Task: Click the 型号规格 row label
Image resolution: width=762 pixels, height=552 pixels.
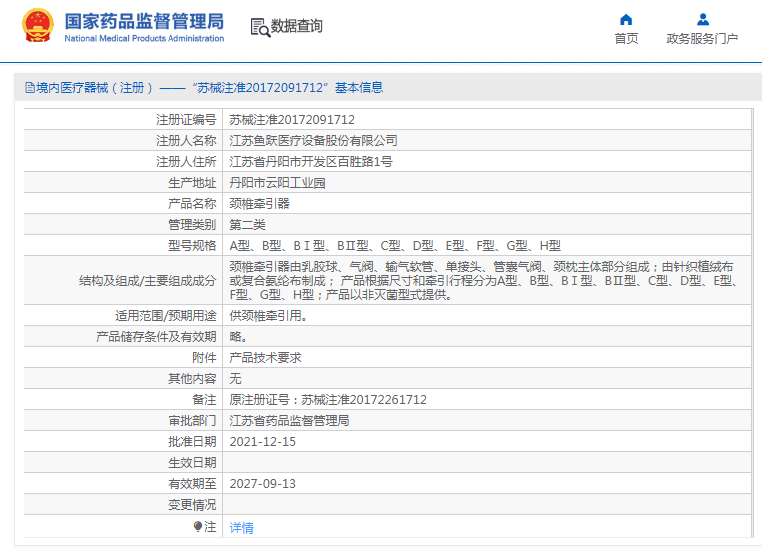Action: pyautogui.click(x=192, y=245)
